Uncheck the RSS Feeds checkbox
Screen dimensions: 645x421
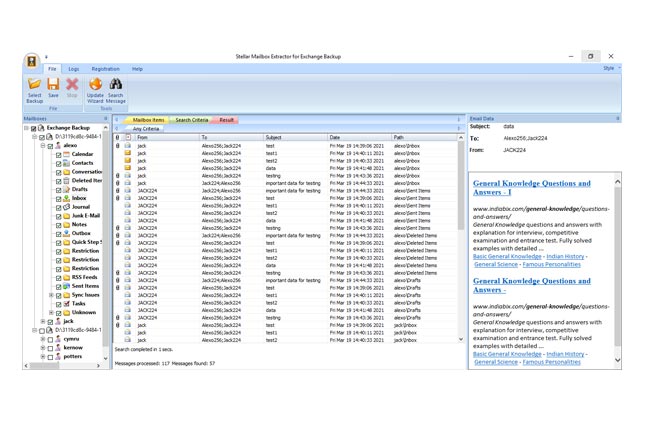click(x=58, y=278)
